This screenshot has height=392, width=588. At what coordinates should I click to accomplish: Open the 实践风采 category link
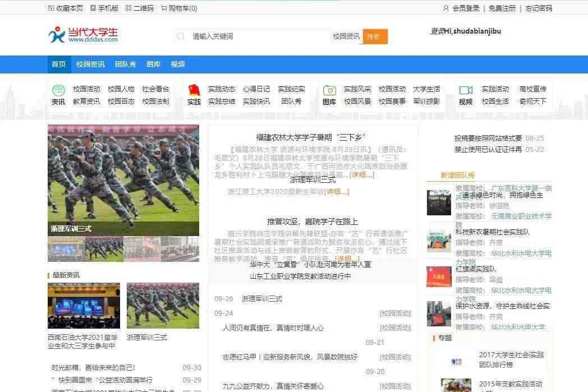click(357, 89)
